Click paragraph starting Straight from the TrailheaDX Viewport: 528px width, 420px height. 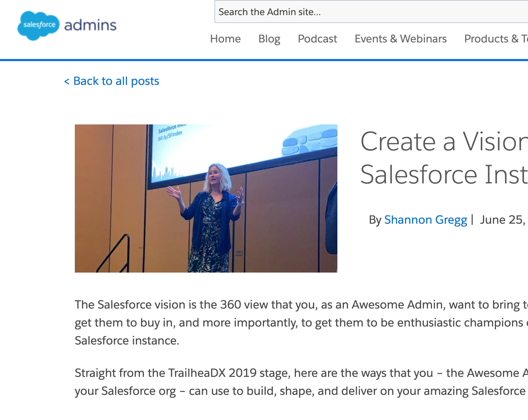point(301,382)
